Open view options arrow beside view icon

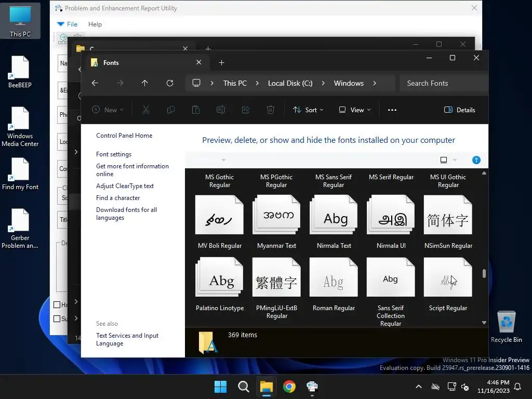click(455, 160)
